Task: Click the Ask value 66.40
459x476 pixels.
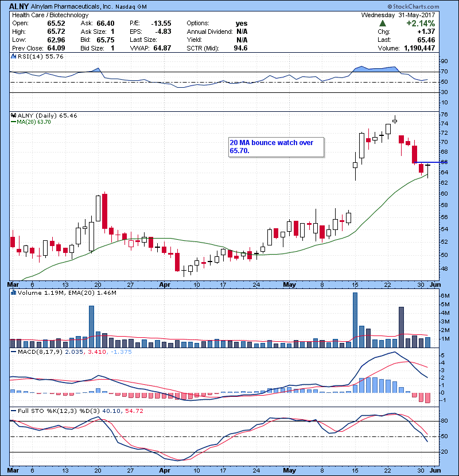Action: 106,24
